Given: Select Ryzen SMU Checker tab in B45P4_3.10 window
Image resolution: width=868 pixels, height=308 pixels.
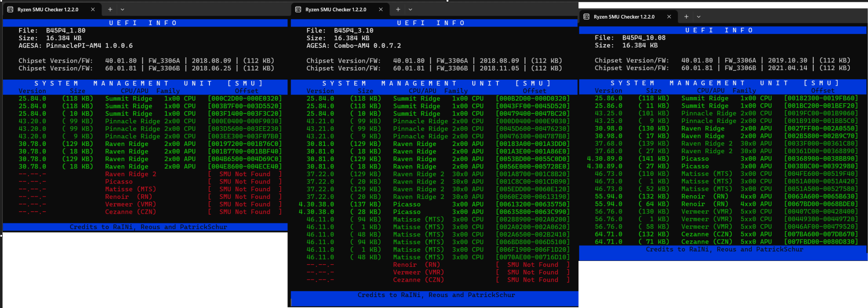Looking at the screenshot, I should (x=340, y=9).
